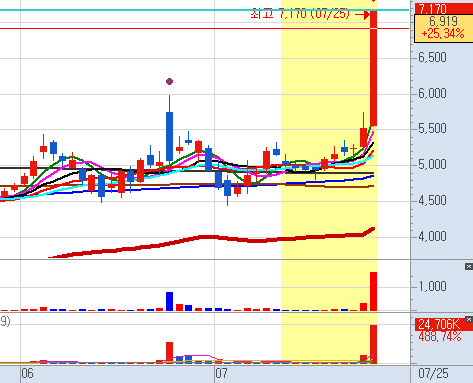The width and height of the screenshot is (473, 383).
Task: Click the 4,000 price axis label
Action: [432, 236]
